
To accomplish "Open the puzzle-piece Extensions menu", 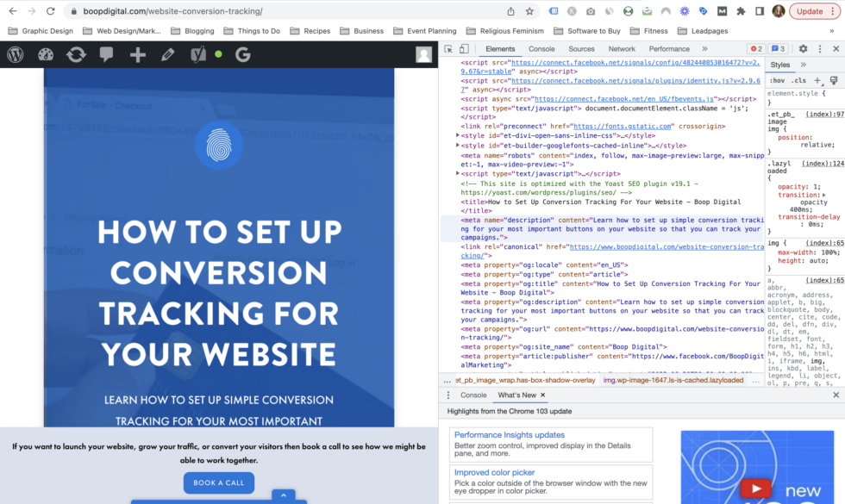I will pos(741,10).
